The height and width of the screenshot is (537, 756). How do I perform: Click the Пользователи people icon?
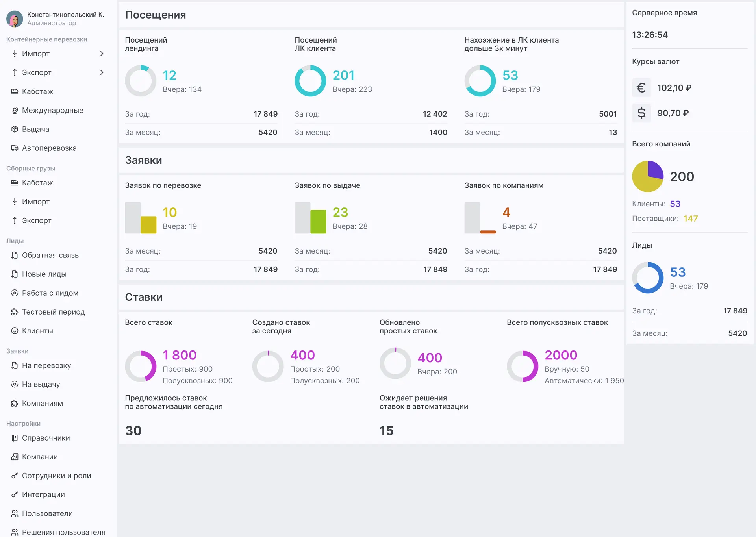15,513
